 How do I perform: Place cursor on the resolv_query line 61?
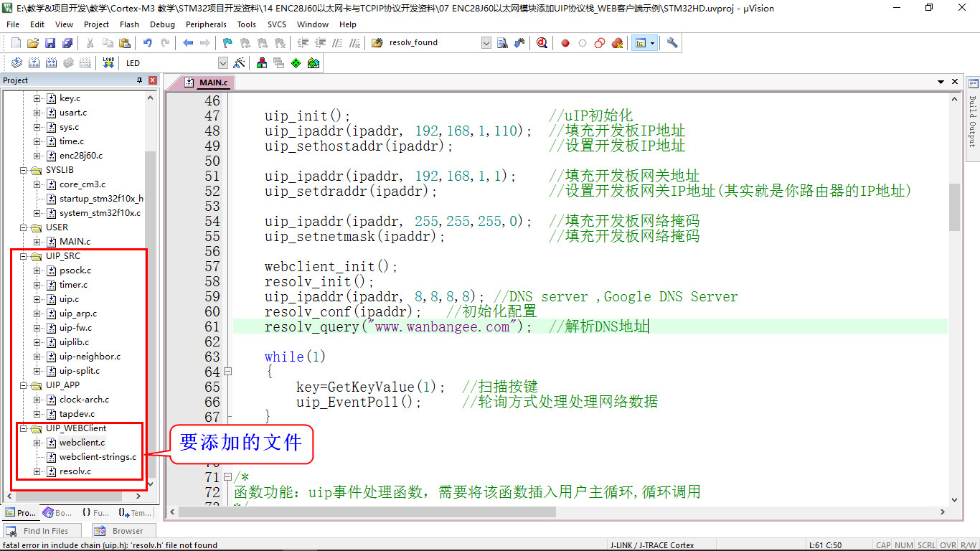point(590,327)
